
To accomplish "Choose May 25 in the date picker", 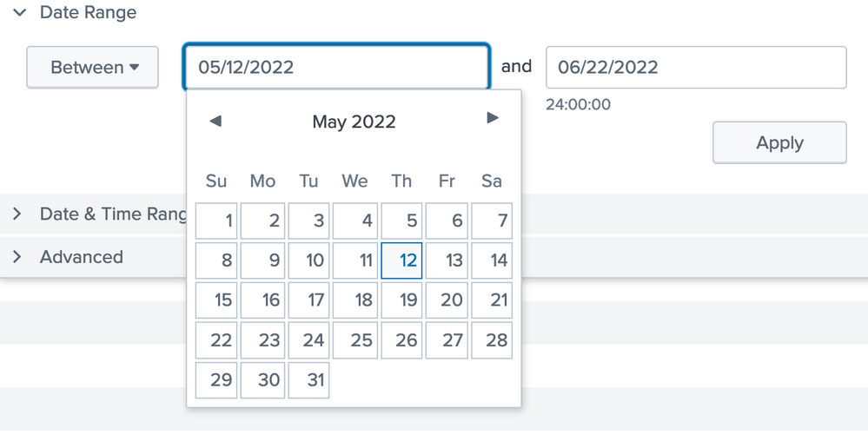I will 354,340.
